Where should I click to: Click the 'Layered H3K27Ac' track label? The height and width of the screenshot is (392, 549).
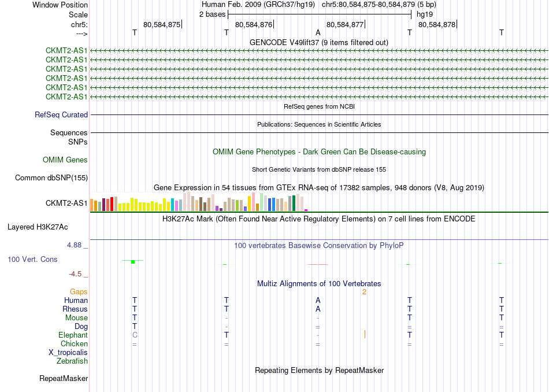tap(38, 227)
